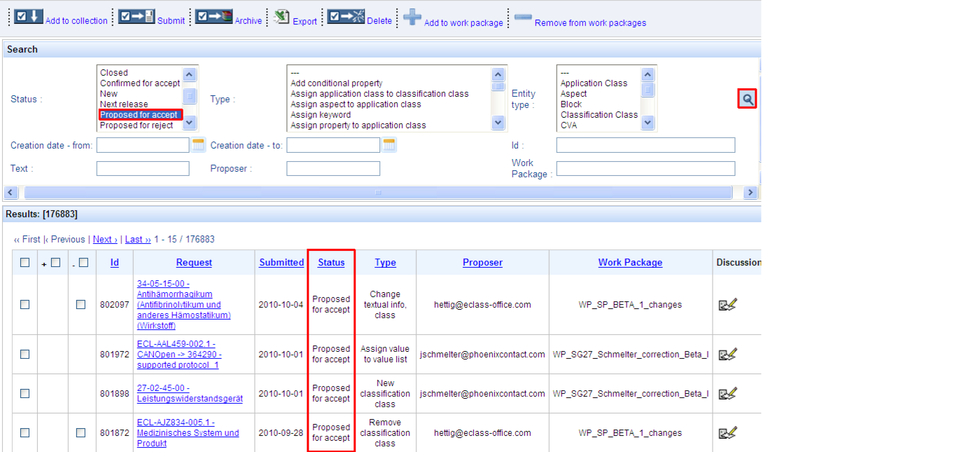The image size is (980, 452).
Task: Click the horizontal scrollbar in Search panel
Action: coord(378,193)
